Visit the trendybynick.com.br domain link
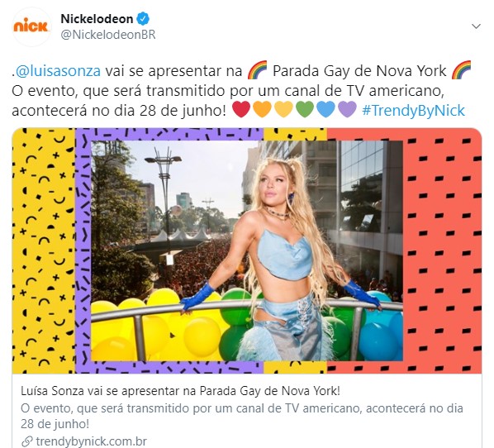This screenshot has height=448, width=494. [x=92, y=441]
